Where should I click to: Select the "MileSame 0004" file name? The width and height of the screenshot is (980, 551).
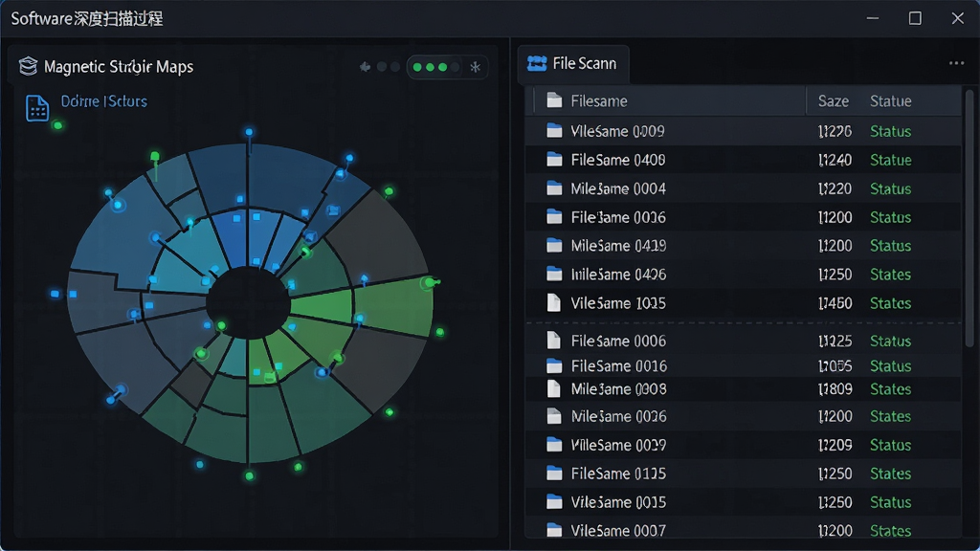(618, 188)
